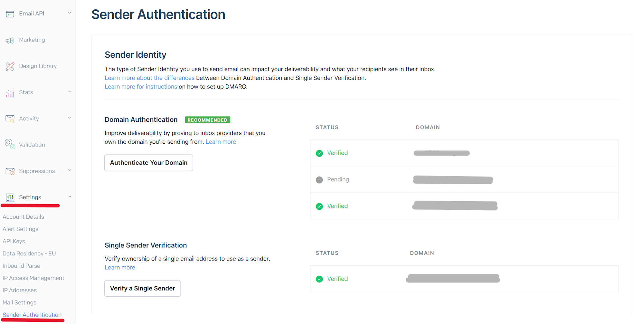Viewport: 644px width, 324px height.
Task: Expand the Suppressions menu chevron
Action: click(70, 170)
